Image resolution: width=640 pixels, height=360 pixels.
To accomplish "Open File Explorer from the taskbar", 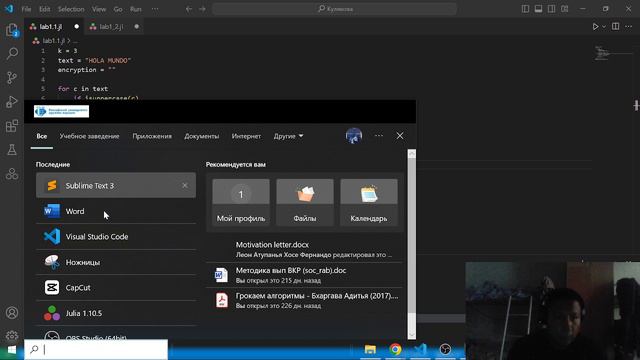I will click(x=370, y=350).
